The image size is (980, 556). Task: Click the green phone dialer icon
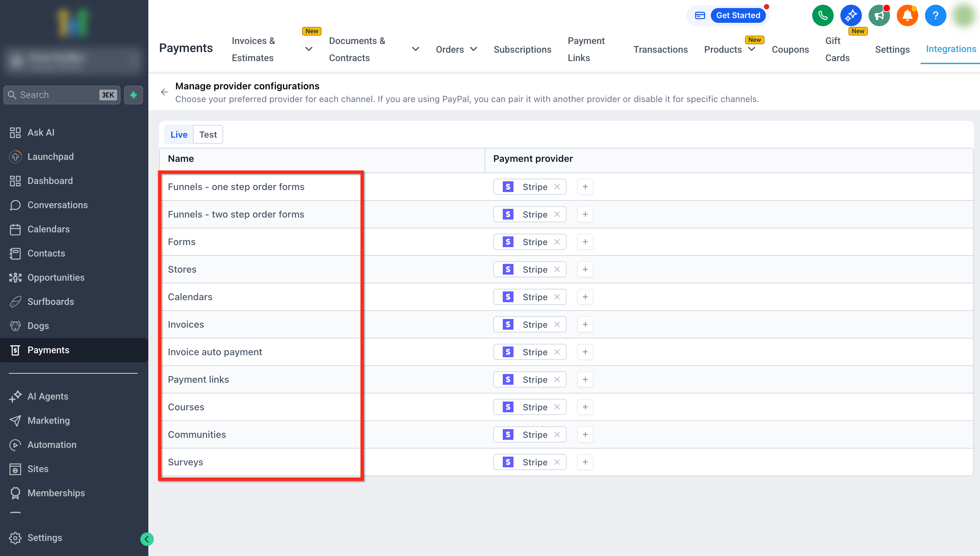822,16
